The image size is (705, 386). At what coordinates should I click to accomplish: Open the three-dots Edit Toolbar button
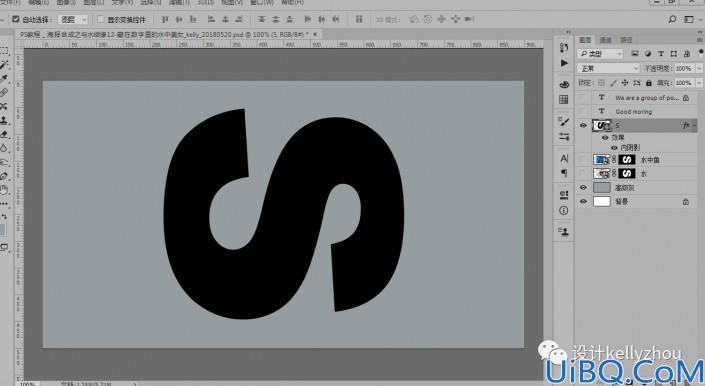click(x=4, y=204)
